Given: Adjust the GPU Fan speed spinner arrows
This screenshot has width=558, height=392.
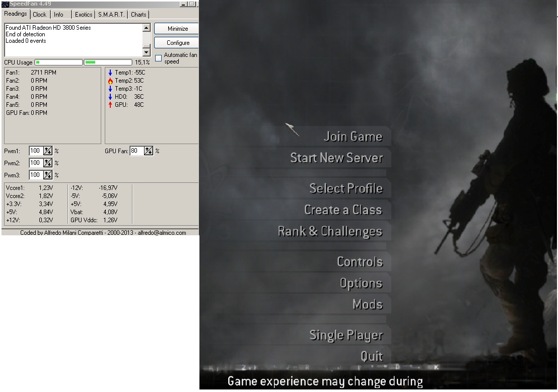Looking at the screenshot, I should pos(149,151).
